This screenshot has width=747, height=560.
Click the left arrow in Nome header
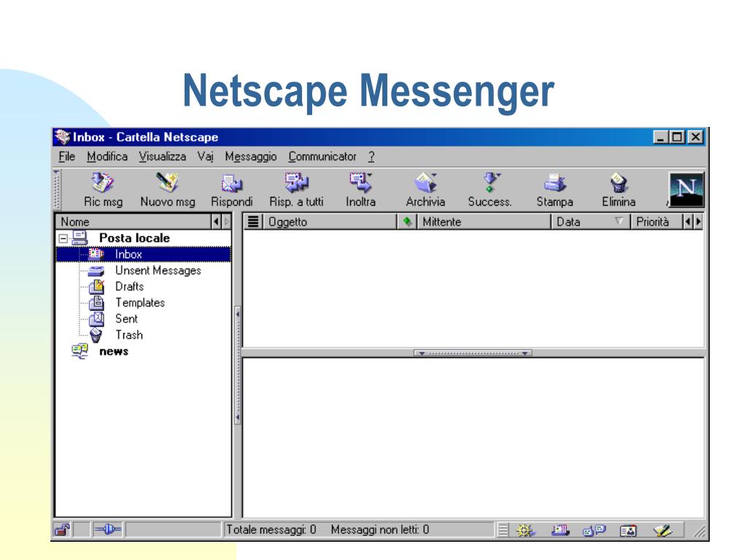tap(216, 222)
